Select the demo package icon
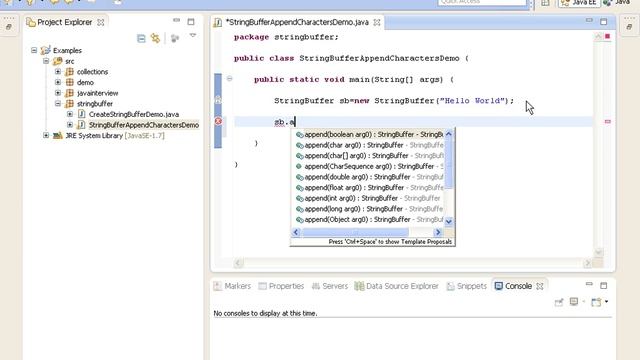The image size is (640, 360). (x=70, y=82)
